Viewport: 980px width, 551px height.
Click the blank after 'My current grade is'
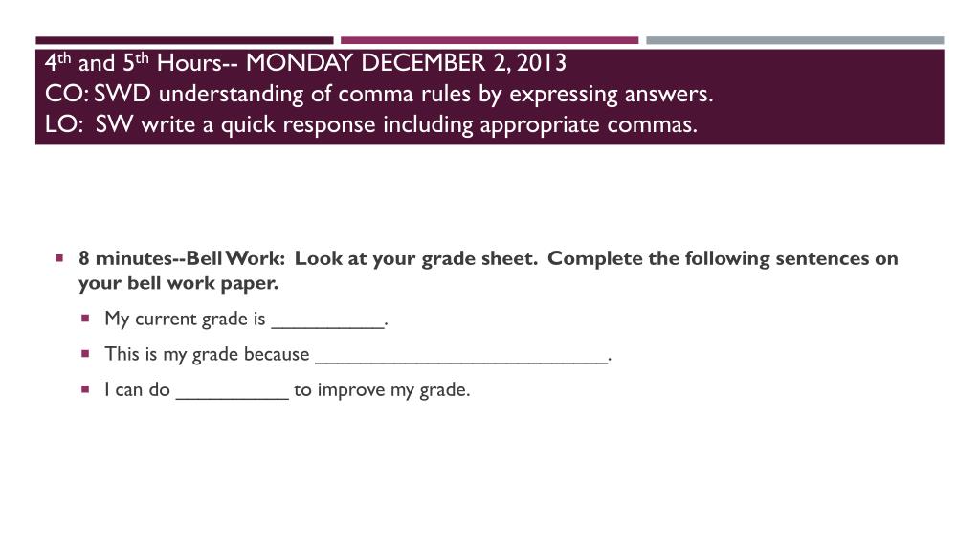(327, 323)
